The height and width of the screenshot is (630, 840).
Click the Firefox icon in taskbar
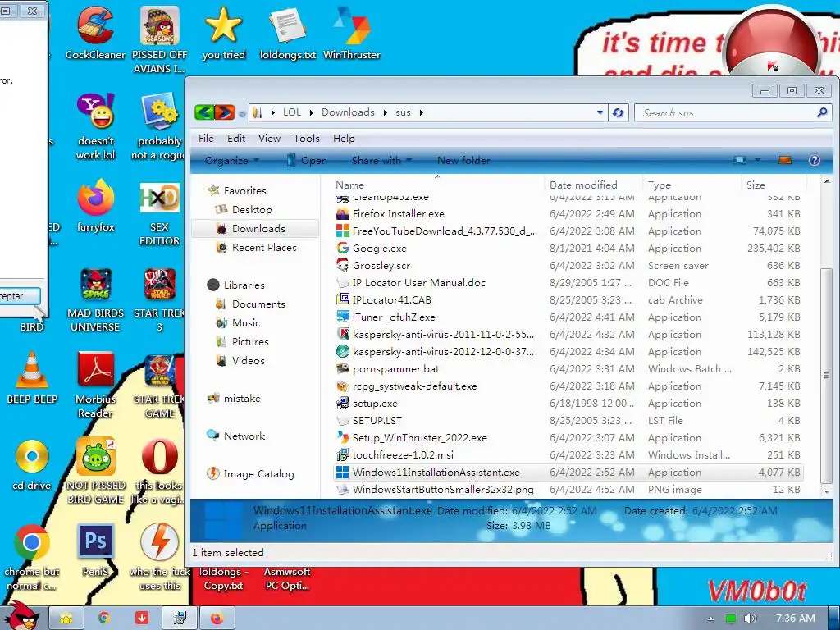point(217,619)
